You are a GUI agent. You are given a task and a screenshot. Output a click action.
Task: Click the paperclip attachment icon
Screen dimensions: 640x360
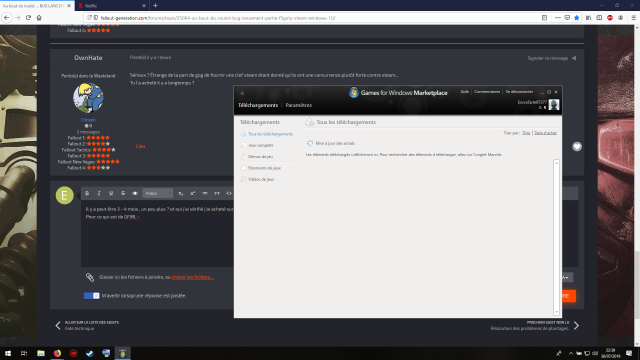point(90,277)
